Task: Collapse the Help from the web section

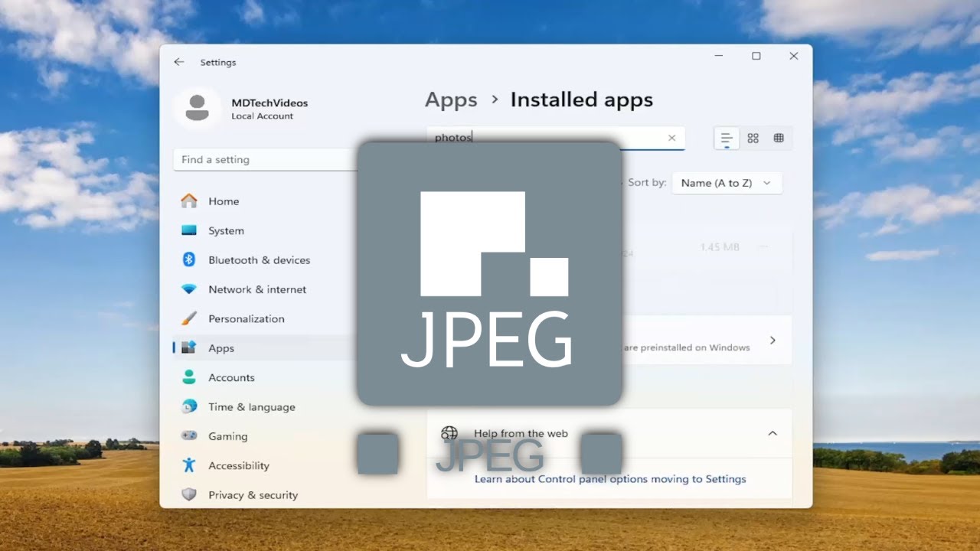Action: click(773, 433)
